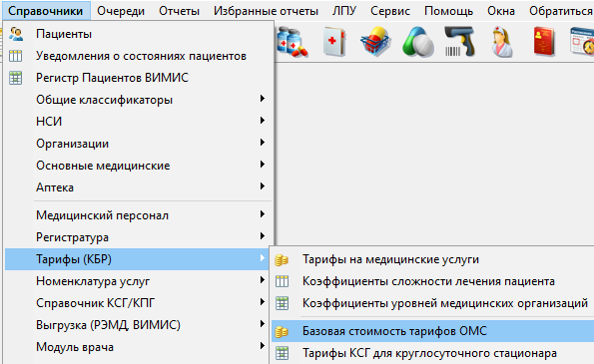The height and width of the screenshot is (364, 594).
Task: Click the red passport book icon
Action: [544, 42]
